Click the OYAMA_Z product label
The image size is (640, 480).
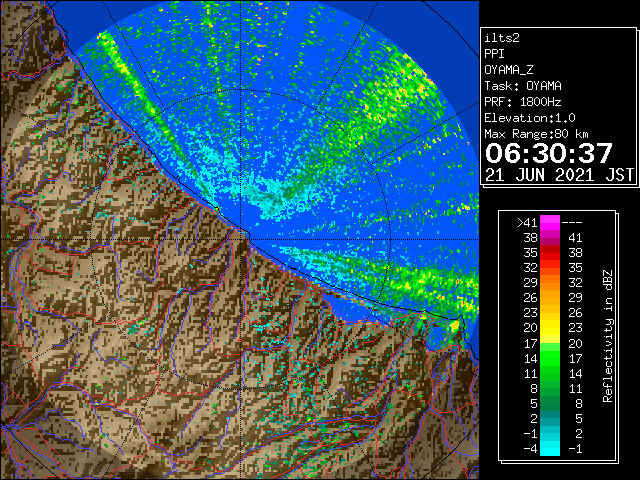[509, 70]
